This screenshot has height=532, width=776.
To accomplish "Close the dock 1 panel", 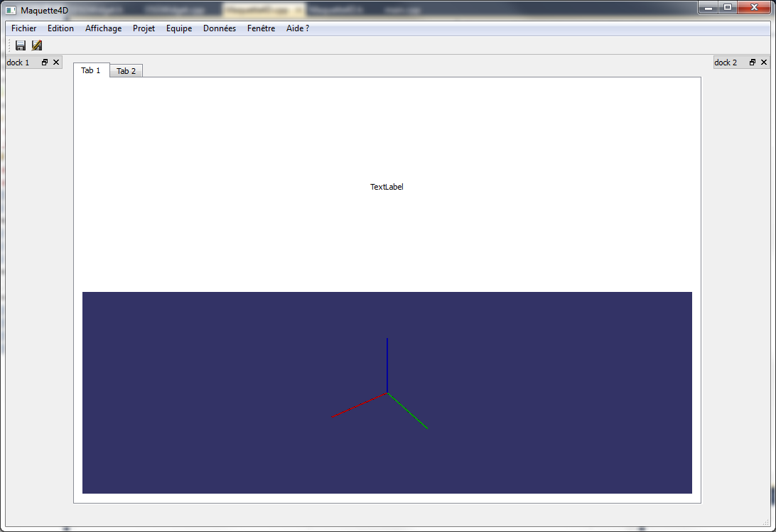I will (56, 63).
